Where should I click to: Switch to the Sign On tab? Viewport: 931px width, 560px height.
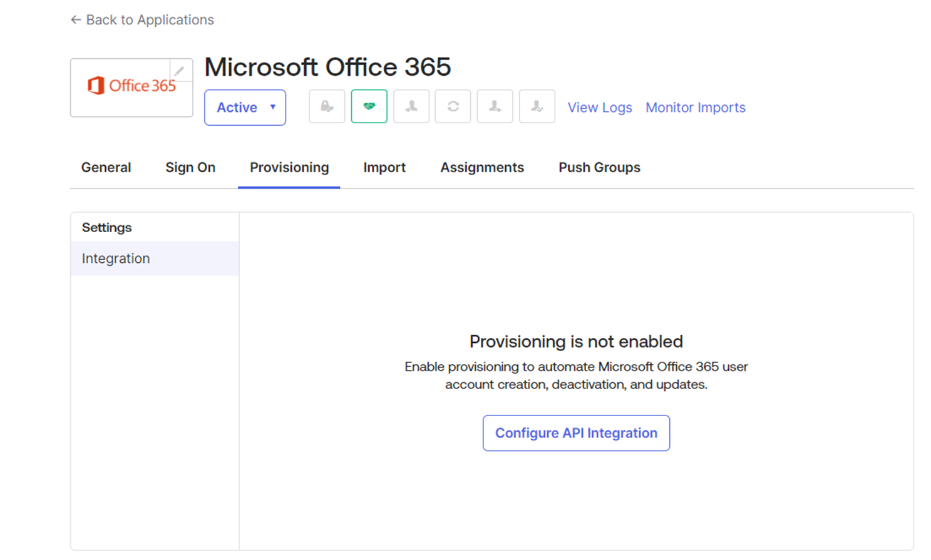pos(190,168)
